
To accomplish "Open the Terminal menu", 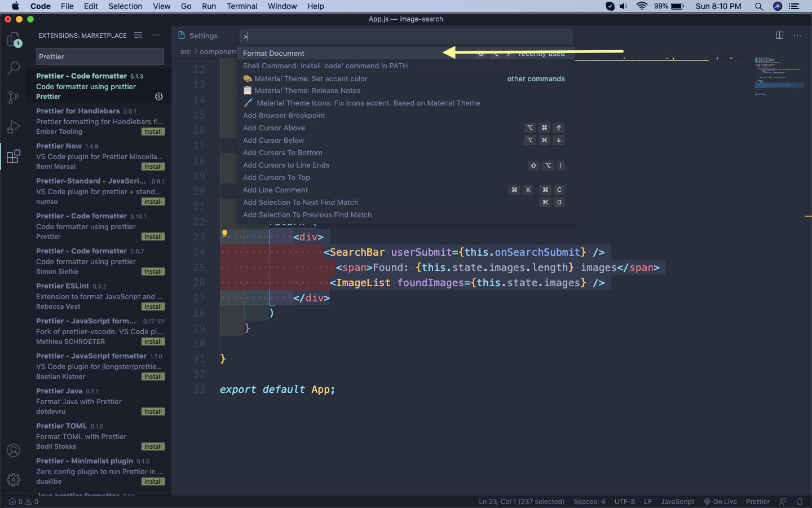I will click(x=242, y=6).
